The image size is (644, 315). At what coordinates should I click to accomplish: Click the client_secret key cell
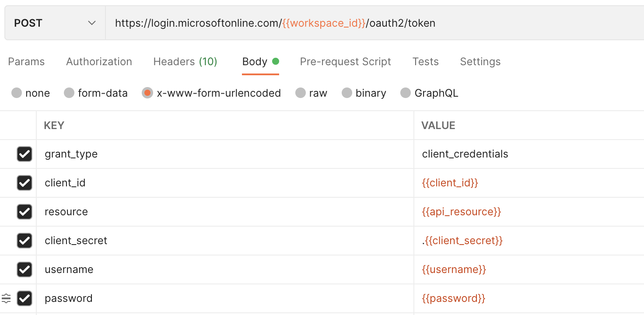point(225,241)
